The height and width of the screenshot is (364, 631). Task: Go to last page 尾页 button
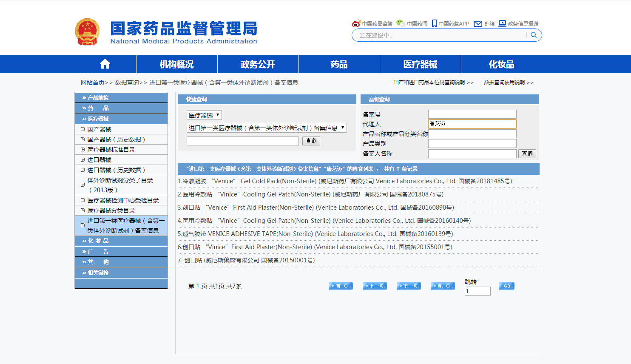click(x=443, y=286)
